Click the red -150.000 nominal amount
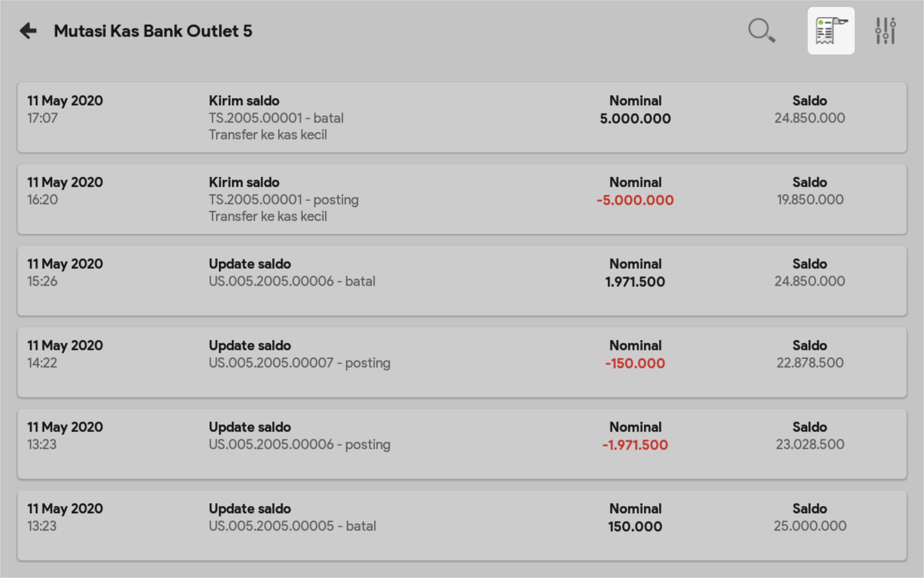Image resolution: width=924 pixels, height=578 pixels. pyautogui.click(x=635, y=364)
